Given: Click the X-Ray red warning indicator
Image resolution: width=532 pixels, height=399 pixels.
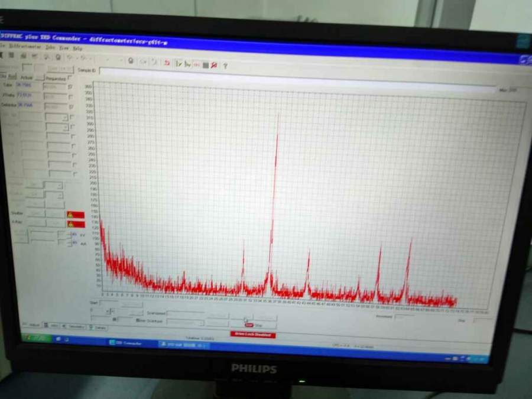Looking at the screenshot, I should (76, 224).
